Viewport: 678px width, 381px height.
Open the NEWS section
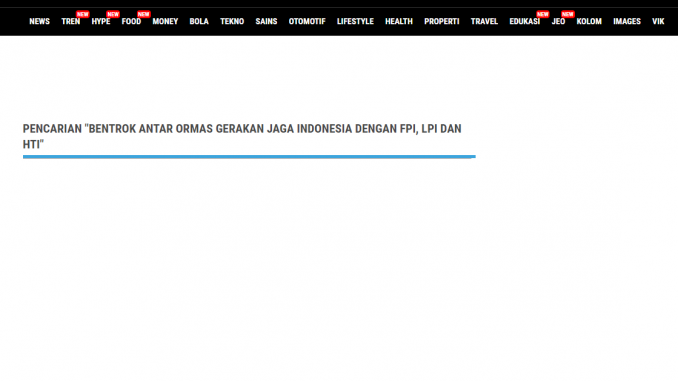point(39,21)
